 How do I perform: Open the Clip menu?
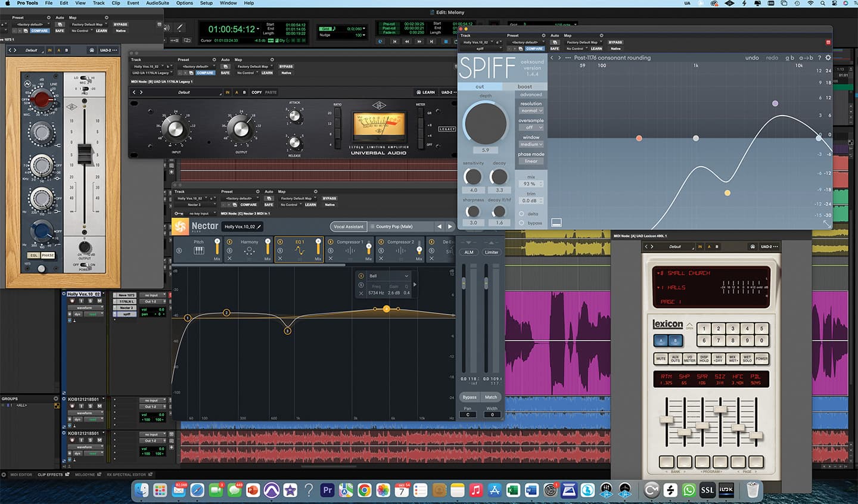click(x=116, y=3)
